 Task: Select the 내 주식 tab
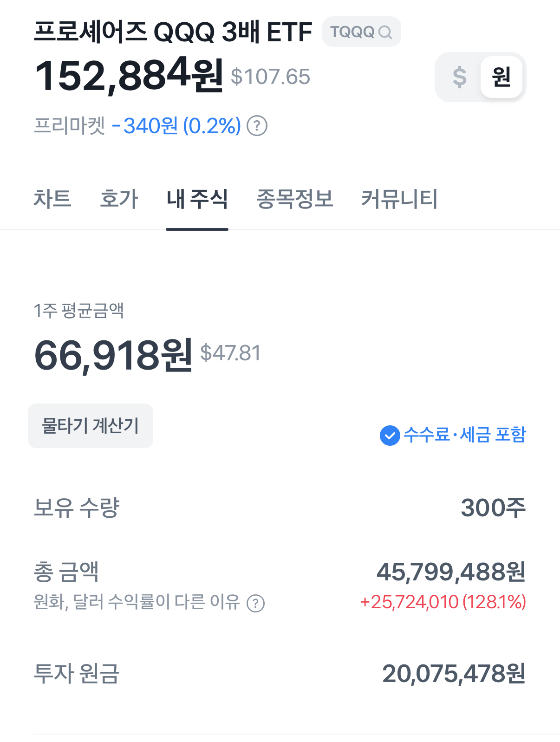point(197,199)
